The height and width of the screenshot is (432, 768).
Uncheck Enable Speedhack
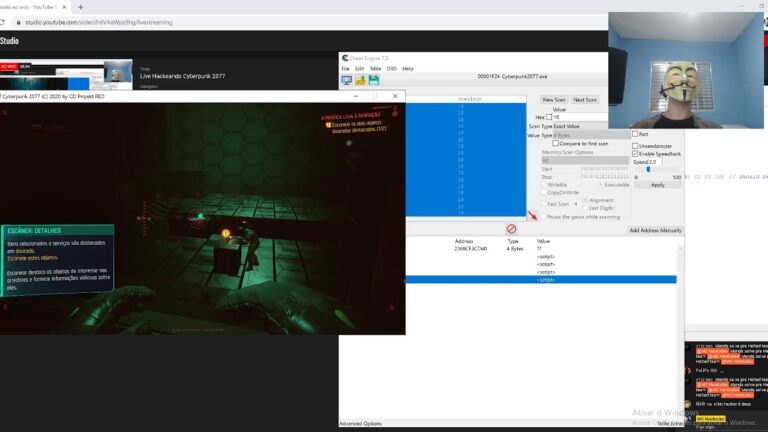[635, 154]
